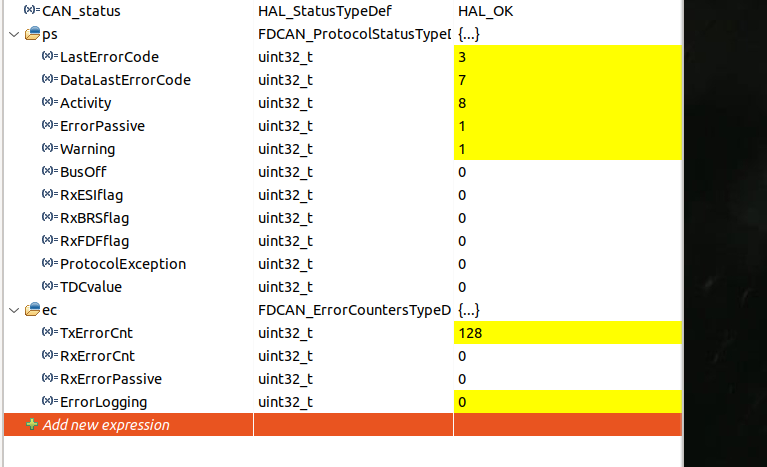The image size is (767, 467).
Task: Click the TxErrorCnt variable icon
Action: coord(50,332)
